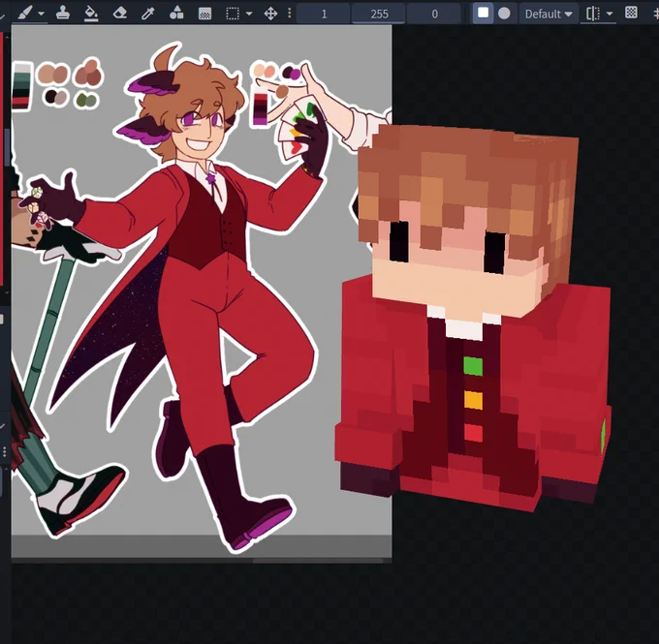
Task: Open the toolbar three-dot options menu
Action: coord(289,14)
